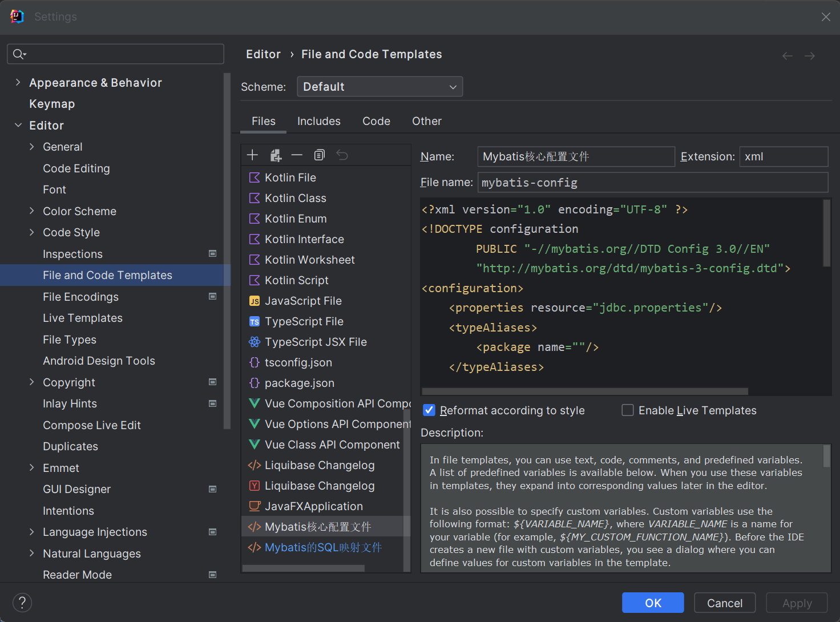Click the project-level icon beside GUI Designer

[213, 489]
